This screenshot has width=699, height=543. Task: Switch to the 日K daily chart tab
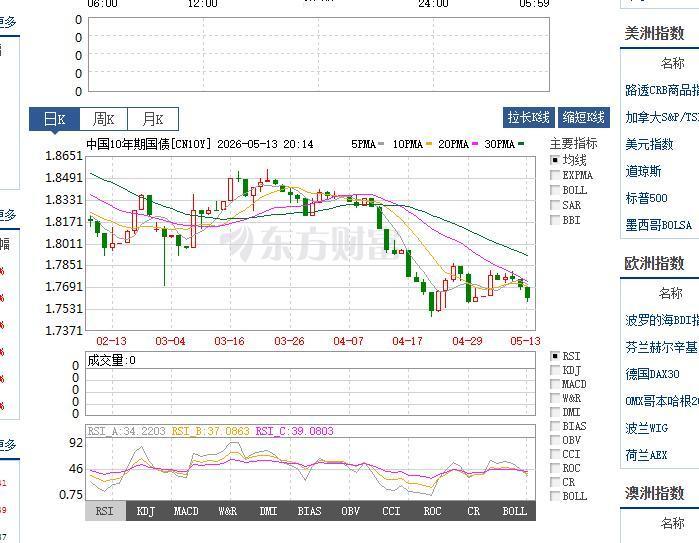pyautogui.click(x=54, y=119)
